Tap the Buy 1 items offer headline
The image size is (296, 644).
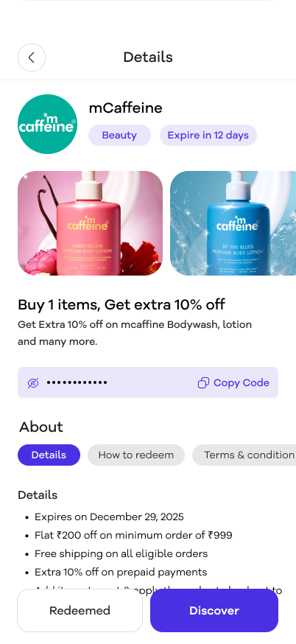point(121,305)
